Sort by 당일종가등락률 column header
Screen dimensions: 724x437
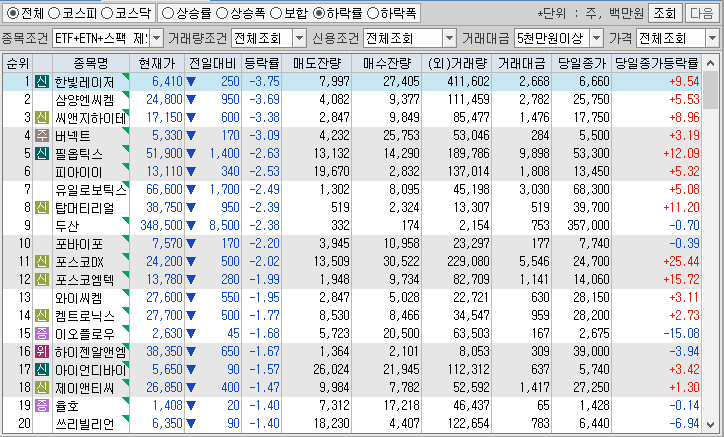click(656, 63)
